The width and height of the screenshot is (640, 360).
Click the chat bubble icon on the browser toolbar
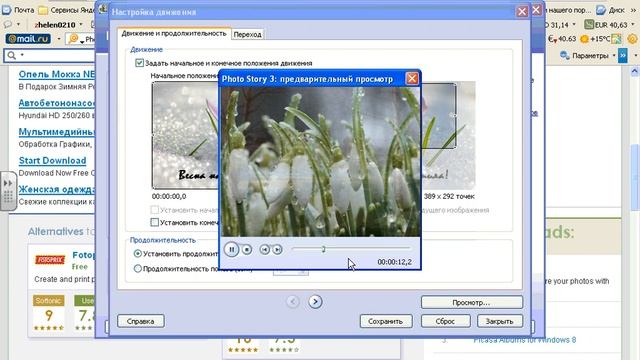8,24
